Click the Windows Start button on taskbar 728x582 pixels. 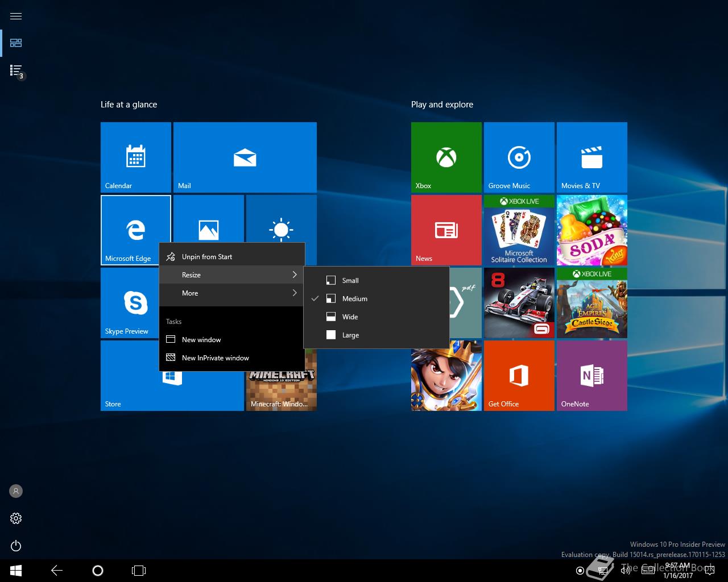click(x=16, y=571)
